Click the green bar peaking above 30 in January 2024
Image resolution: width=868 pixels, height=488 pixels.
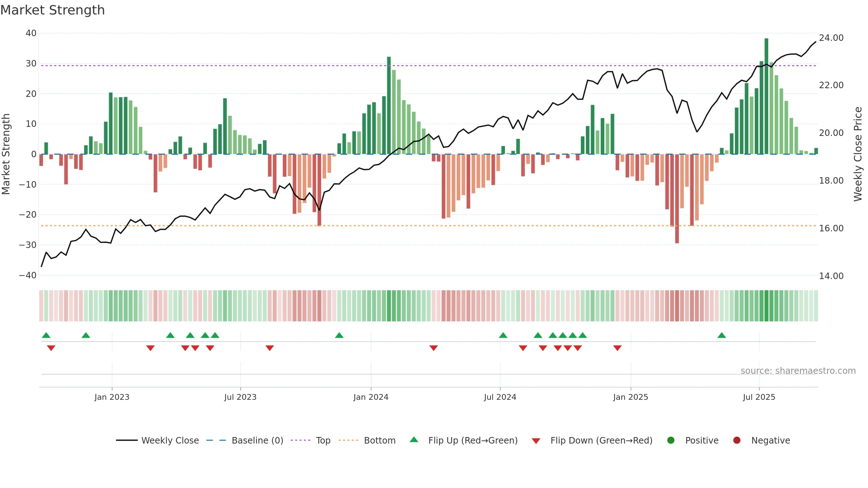click(x=389, y=106)
